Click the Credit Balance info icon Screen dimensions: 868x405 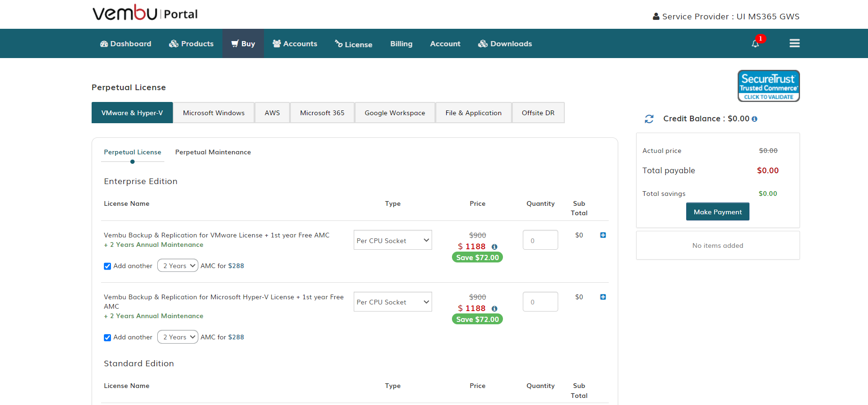coord(754,119)
